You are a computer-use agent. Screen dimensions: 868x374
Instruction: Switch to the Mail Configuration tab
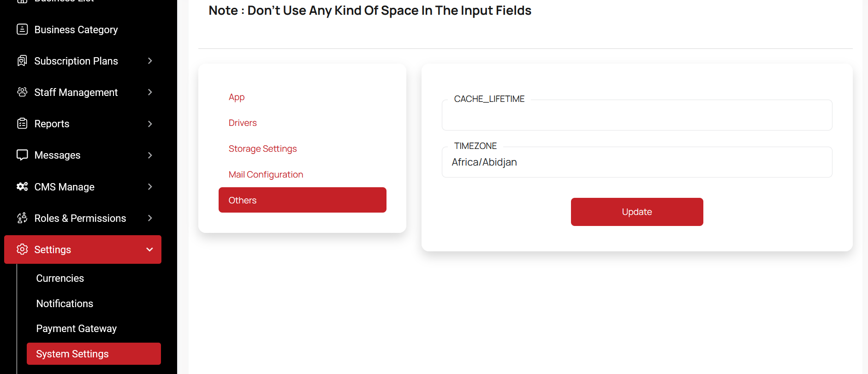point(266,174)
